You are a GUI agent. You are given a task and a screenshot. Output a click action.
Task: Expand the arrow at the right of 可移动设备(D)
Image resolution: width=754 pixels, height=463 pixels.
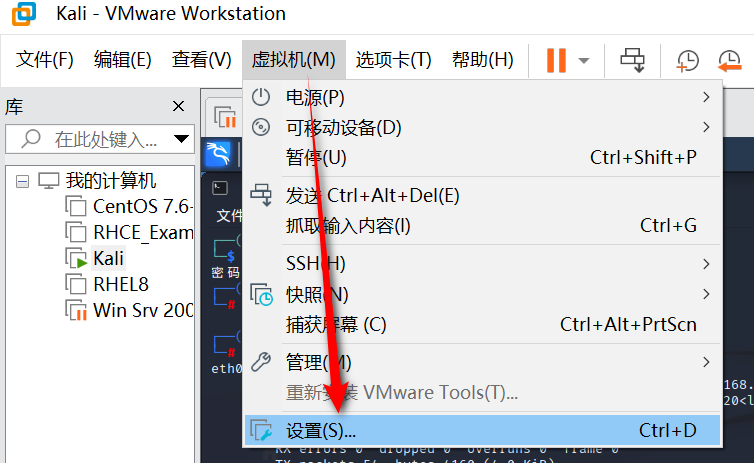(706, 127)
